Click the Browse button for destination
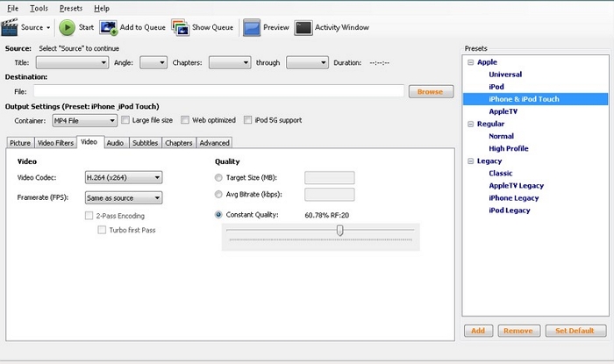Viewport: 614px width, 364px height. click(x=430, y=91)
